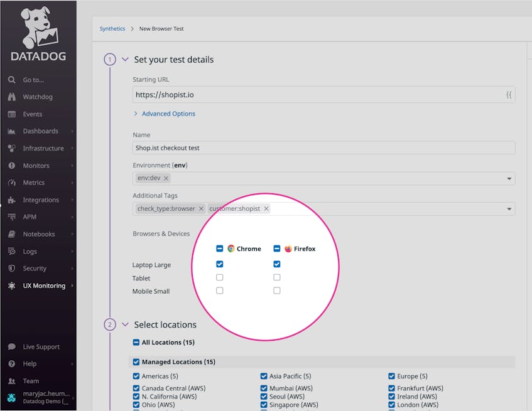Expand the Infrastructure submenu arrow
This screenshot has height=411, width=532.
(x=72, y=149)
